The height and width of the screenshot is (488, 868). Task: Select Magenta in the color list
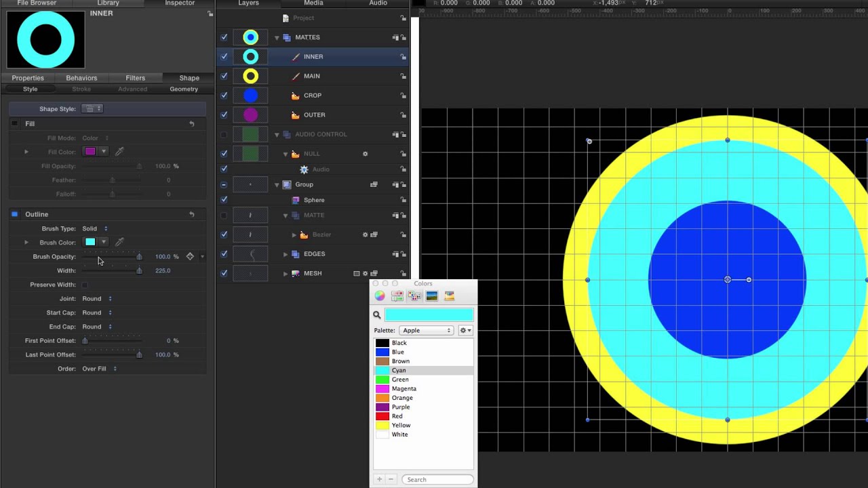pos(423,388)
